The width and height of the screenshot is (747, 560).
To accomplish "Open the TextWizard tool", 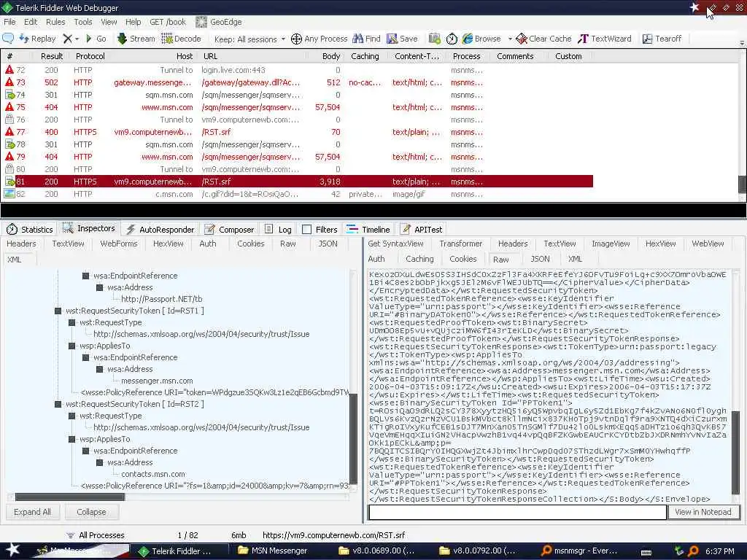I will [605, 39].
